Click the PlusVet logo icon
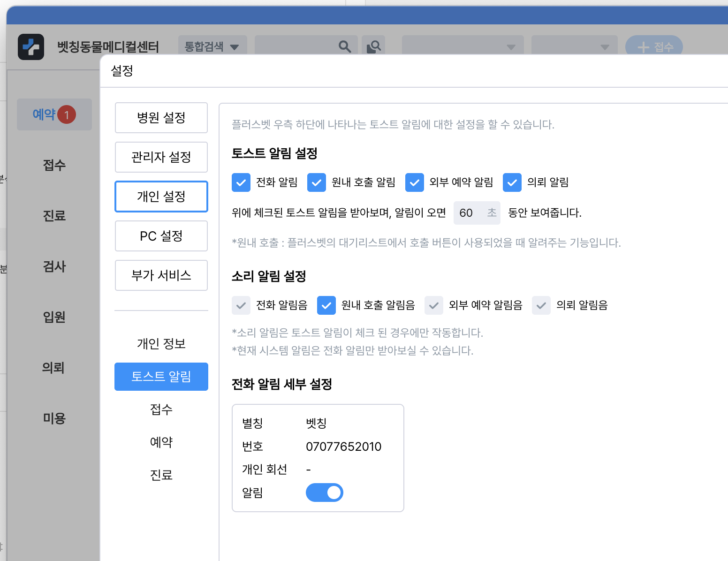Screen dimensions: 728x561 (31, 47)
